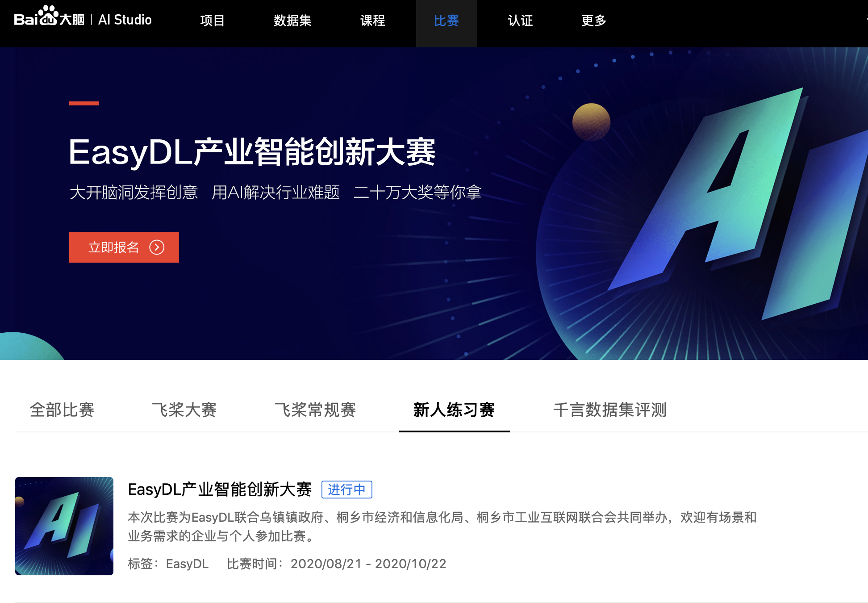Open the 数据集 navigation item

[x=292, y=21]
